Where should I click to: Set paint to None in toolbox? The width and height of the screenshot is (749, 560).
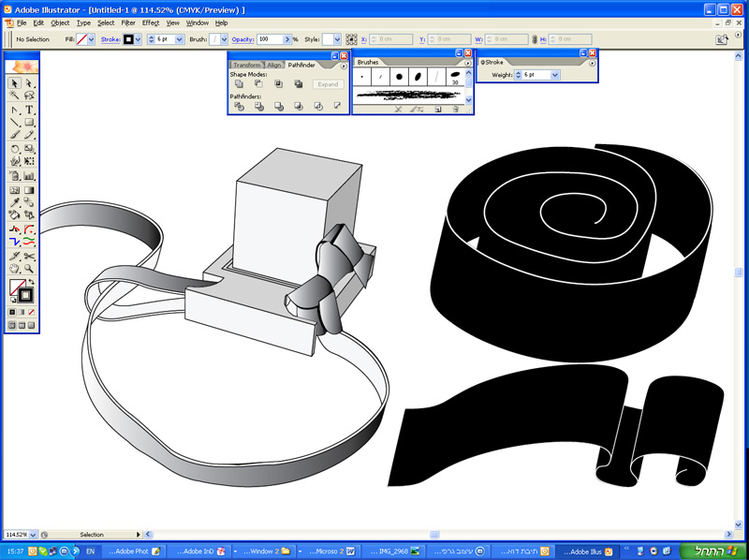(31, 311)
